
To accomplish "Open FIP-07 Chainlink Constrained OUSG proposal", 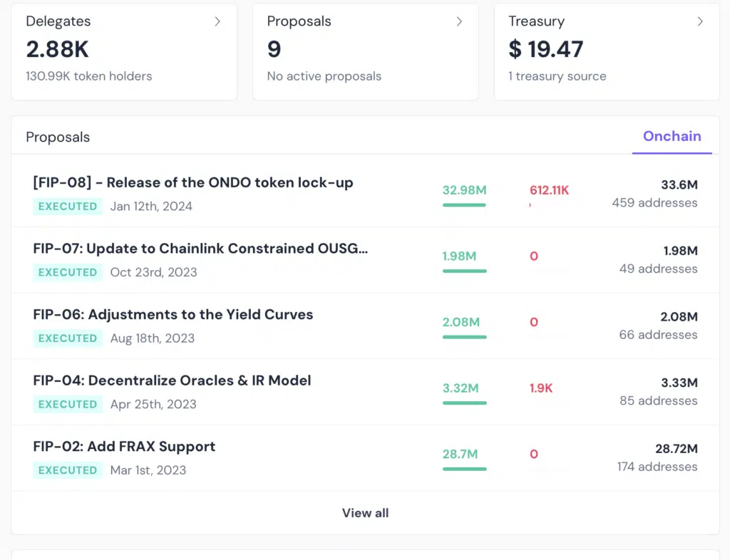I will pyautogui.click(x=200, y=249).
